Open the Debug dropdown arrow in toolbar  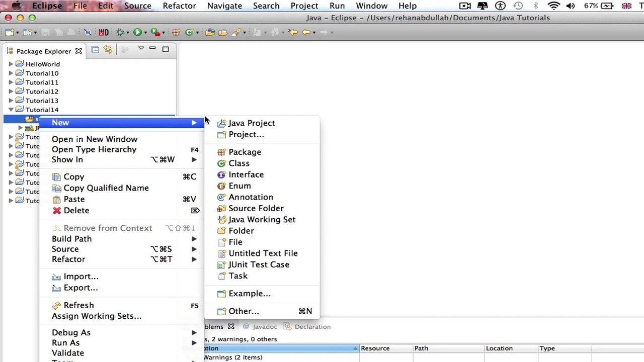[127, 33]
